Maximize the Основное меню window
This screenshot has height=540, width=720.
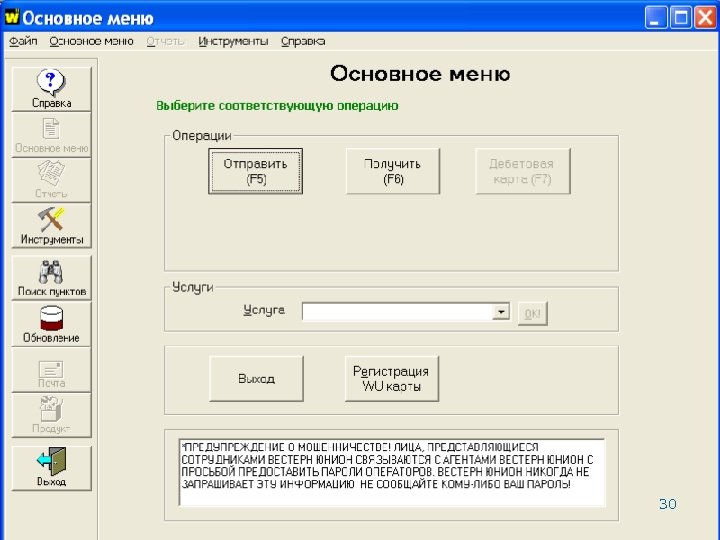[x=681, y=18]
